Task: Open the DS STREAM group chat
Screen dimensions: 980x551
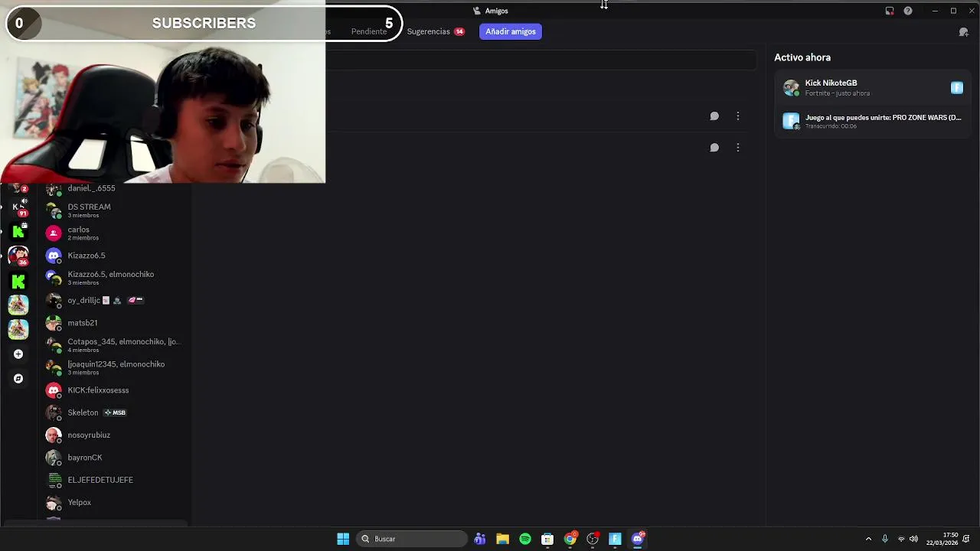Action: [x=113, y=210]
